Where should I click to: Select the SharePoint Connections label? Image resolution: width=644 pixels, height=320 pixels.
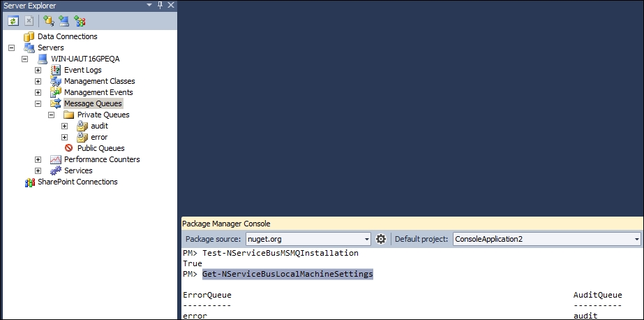[x=77, y=182]
